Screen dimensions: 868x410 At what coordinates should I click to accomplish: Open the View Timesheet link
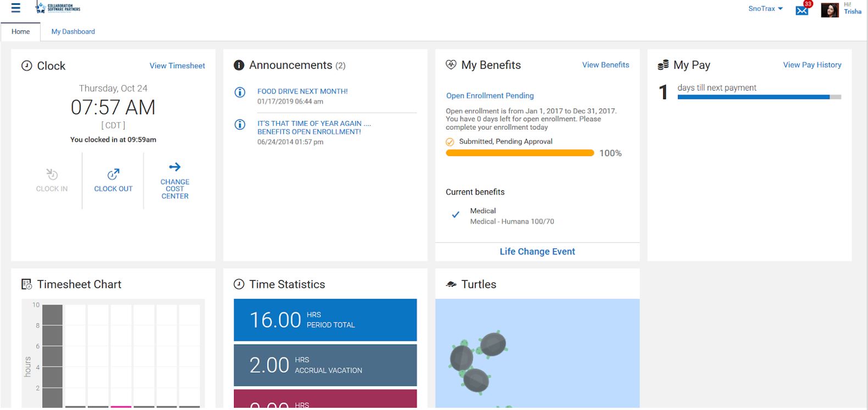pos(177,66)
